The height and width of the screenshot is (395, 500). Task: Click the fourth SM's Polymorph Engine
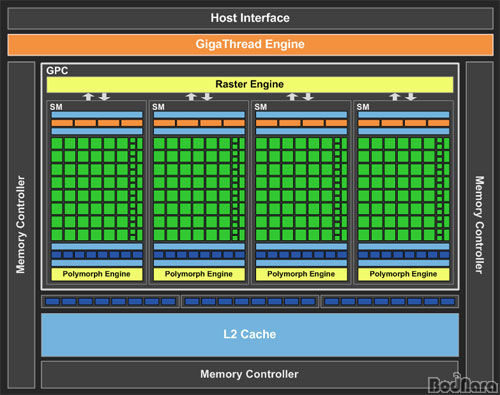(404, 274)
